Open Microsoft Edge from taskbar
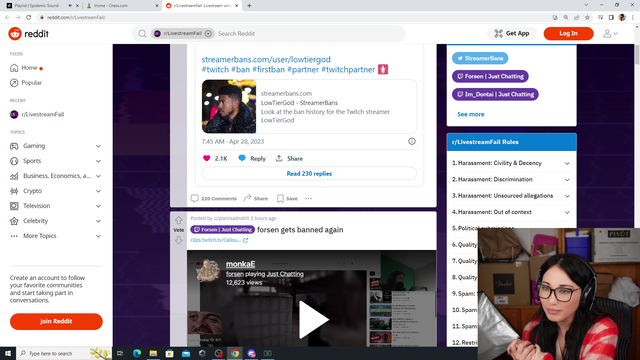The height and width of the screenshot is (360, 640). point(137,353)
